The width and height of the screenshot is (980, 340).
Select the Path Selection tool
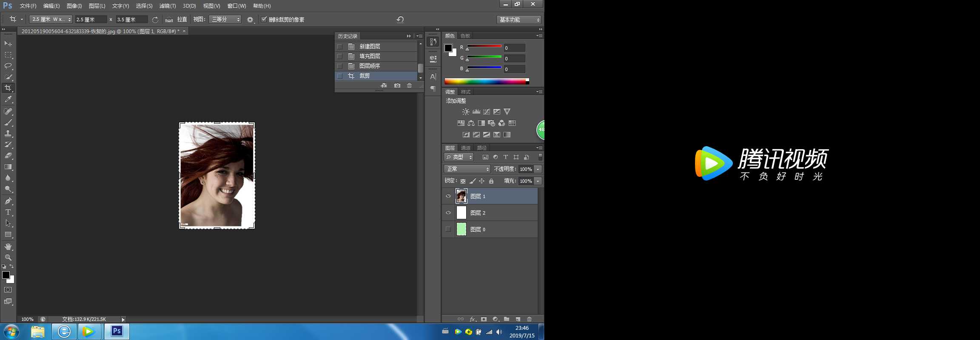tap(8, 223)
